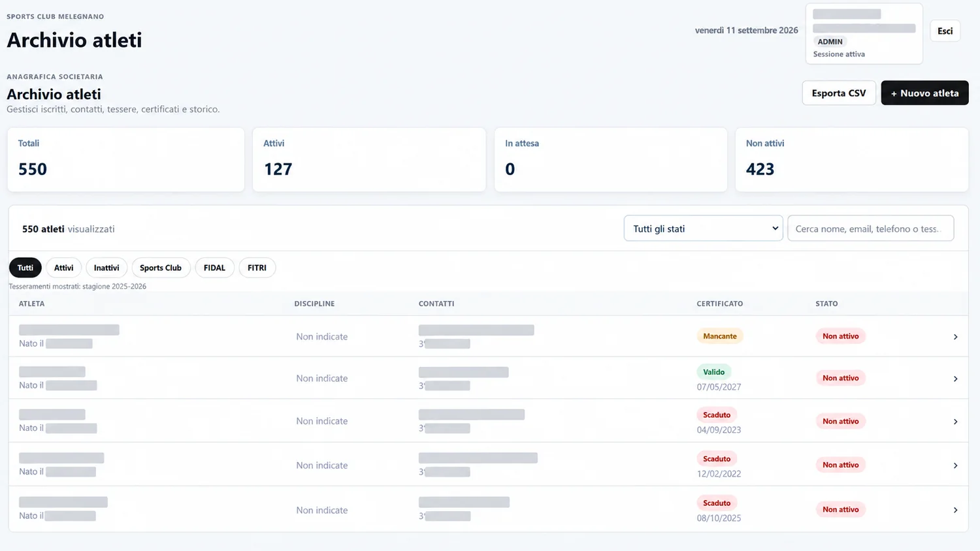The image size is (980, 551).
Task: Focus the athlete search field
Action: 870,228
